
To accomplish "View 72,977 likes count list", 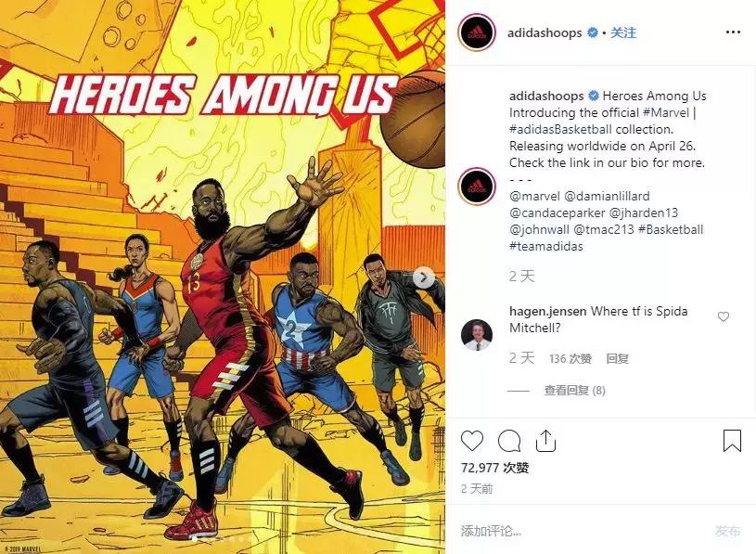I will click(x=494, y=468).
